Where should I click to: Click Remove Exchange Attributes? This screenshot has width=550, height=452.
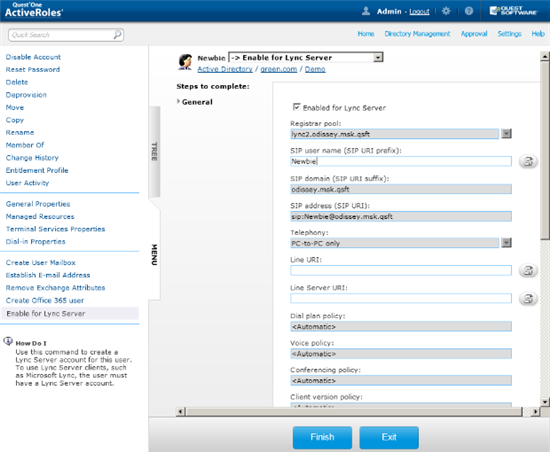(55, 288)
